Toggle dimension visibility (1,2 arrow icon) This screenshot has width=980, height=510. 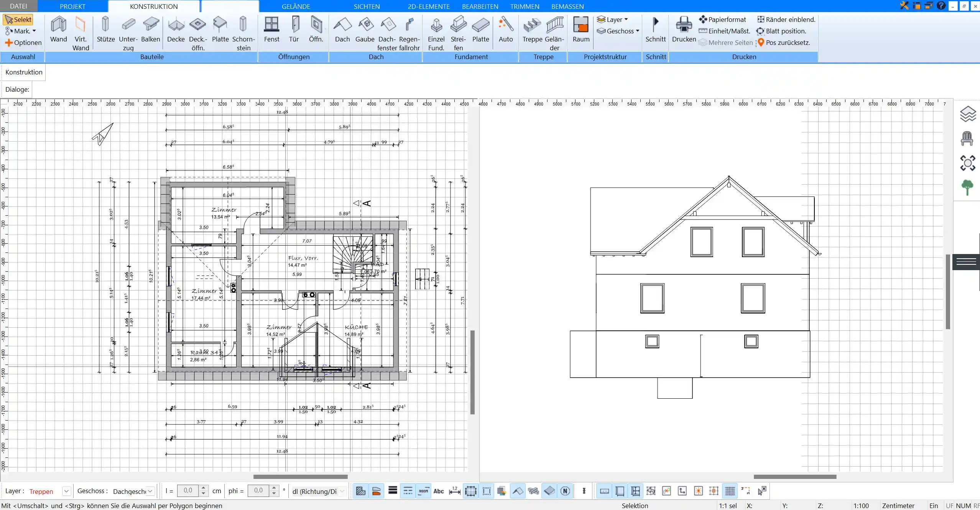click(455, 491)
